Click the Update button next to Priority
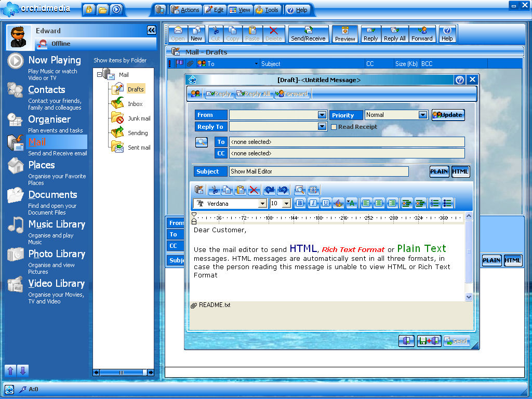Screen dimensions: 532x399 click(x=448, y=115)
